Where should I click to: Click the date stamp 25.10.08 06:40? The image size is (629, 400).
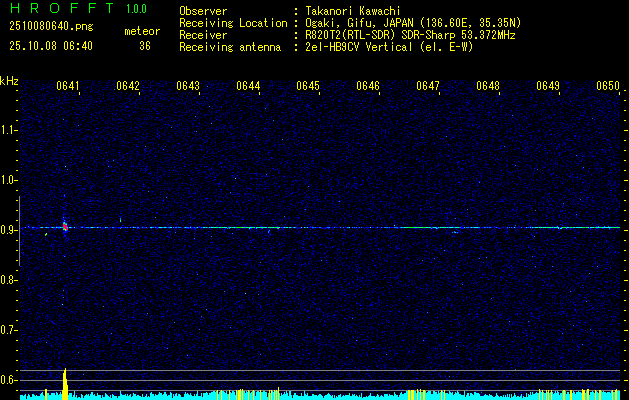coord(51,46)
